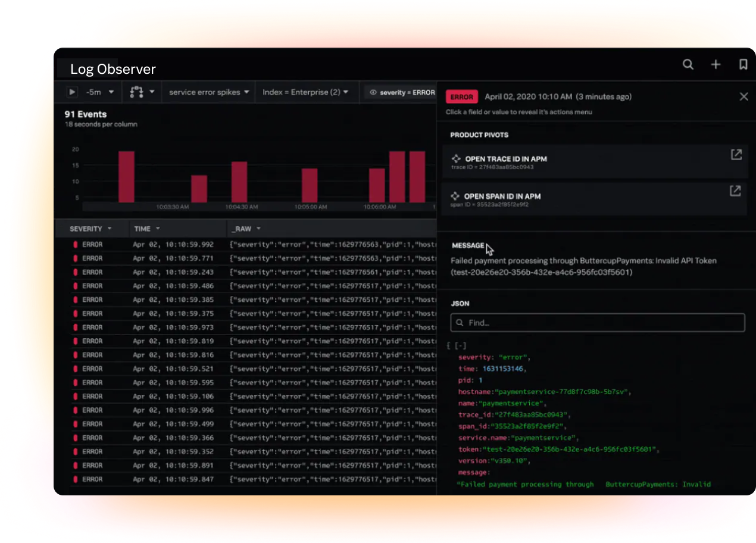Click severity icon in the 10:10:59.499 row
The image size is (756, 543).
(x=76, y=424)
